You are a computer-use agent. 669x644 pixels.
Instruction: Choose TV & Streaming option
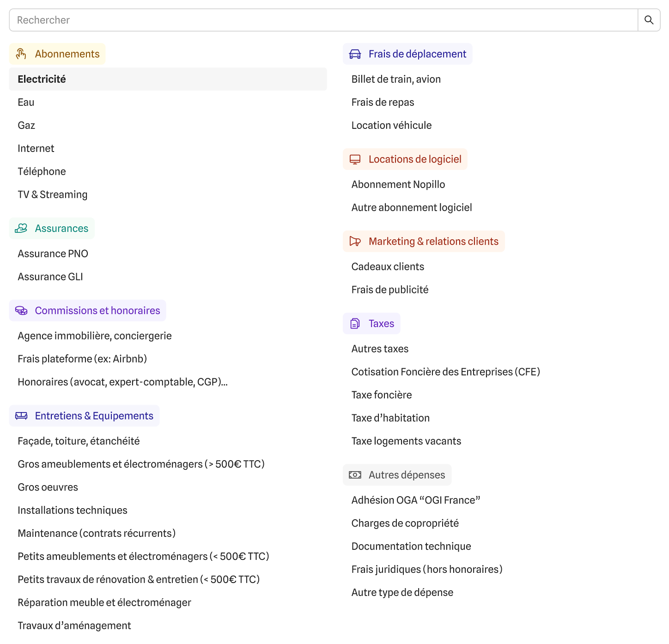coord(53,195)
